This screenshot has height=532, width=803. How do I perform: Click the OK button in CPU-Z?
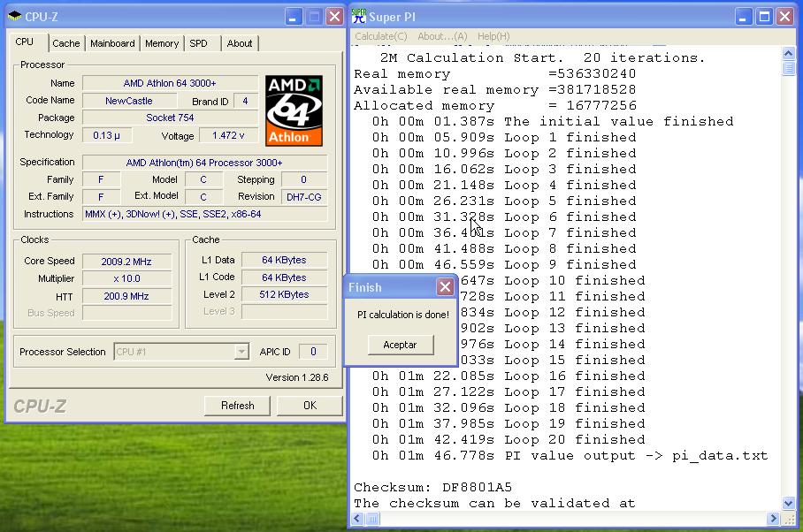310,406
